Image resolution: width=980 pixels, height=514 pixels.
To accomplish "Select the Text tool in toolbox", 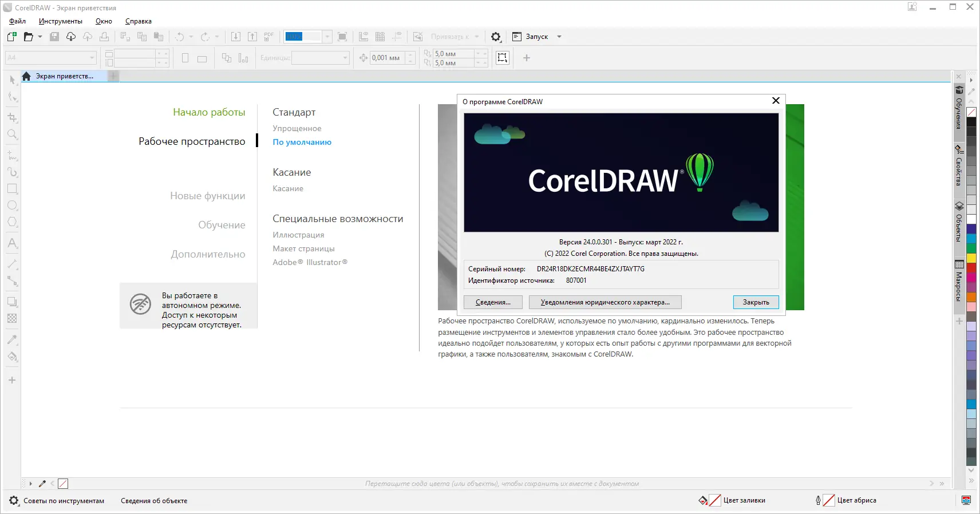I will click(x=12, y=243).
